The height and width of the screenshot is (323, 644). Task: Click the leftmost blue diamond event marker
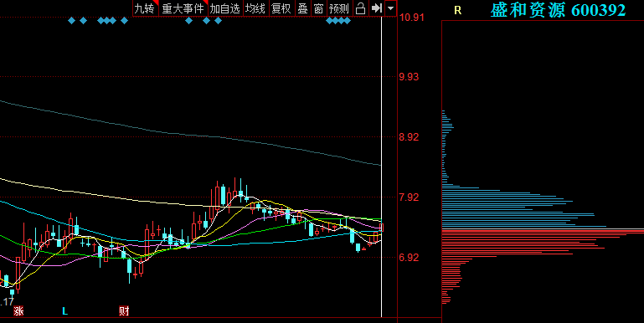coord(71,21)
